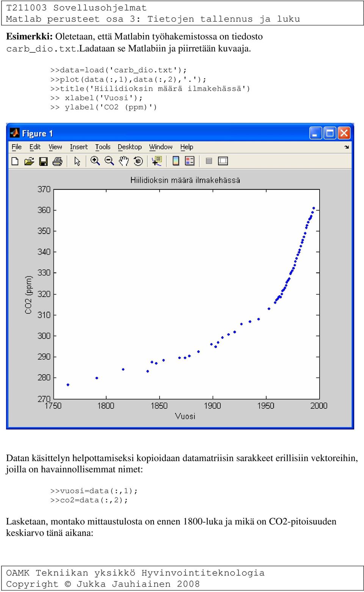364x592 pixels.
Task: Open the Edit menu
Action: click(35, 147)
